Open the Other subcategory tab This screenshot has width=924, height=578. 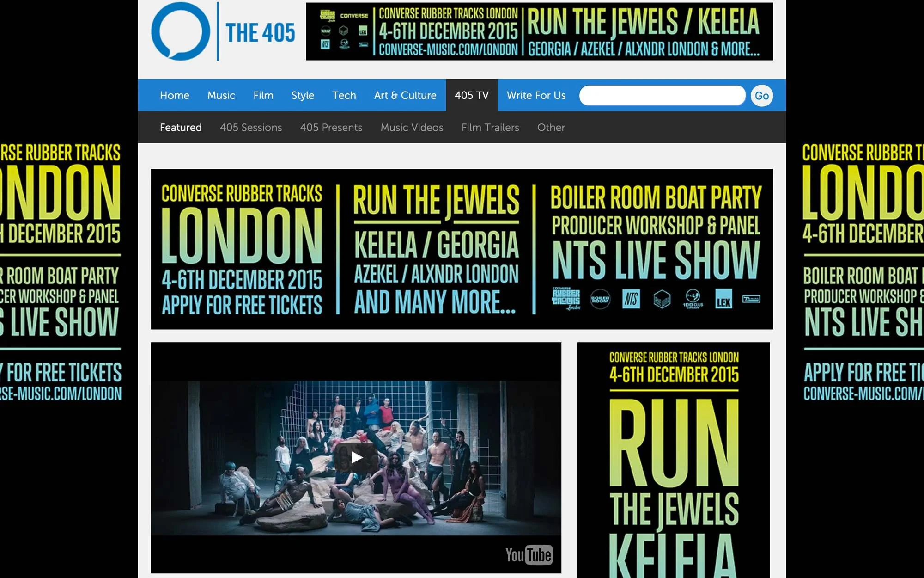[x=551, y=128]
